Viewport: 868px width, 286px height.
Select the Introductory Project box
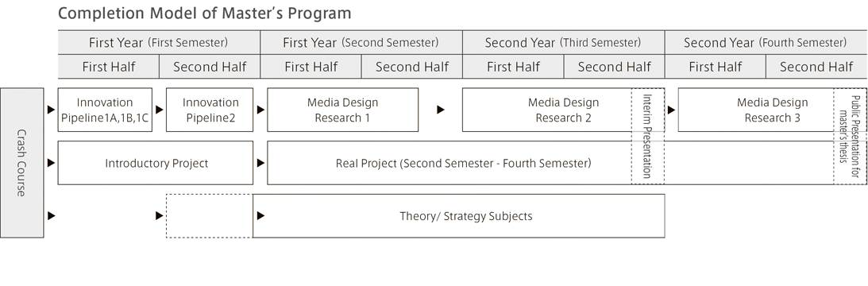(156, 163)
